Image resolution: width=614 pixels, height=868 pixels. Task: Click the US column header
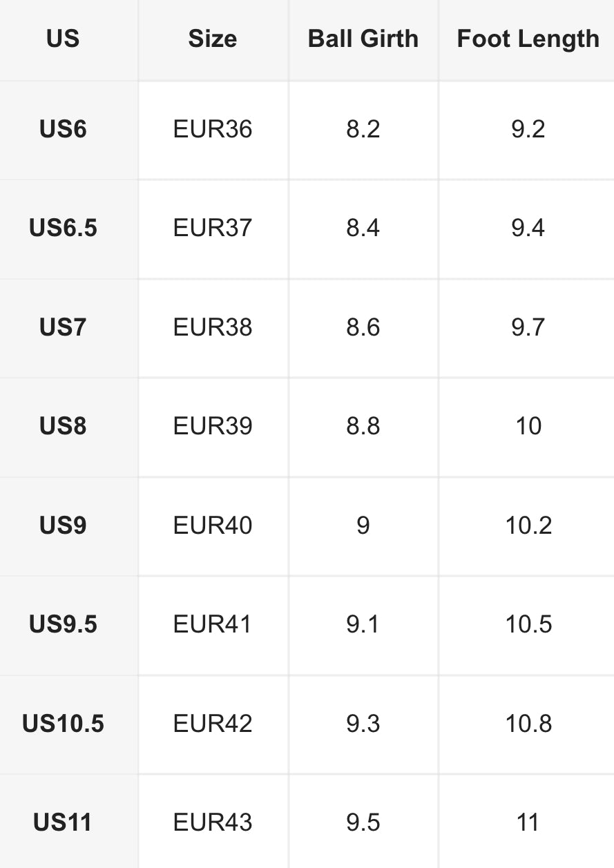[63, 39]
